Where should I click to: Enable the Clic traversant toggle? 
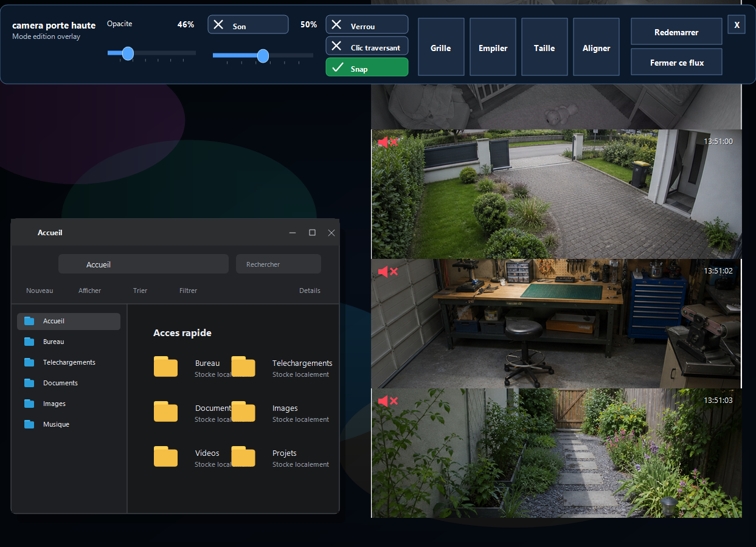coord(367,46)
